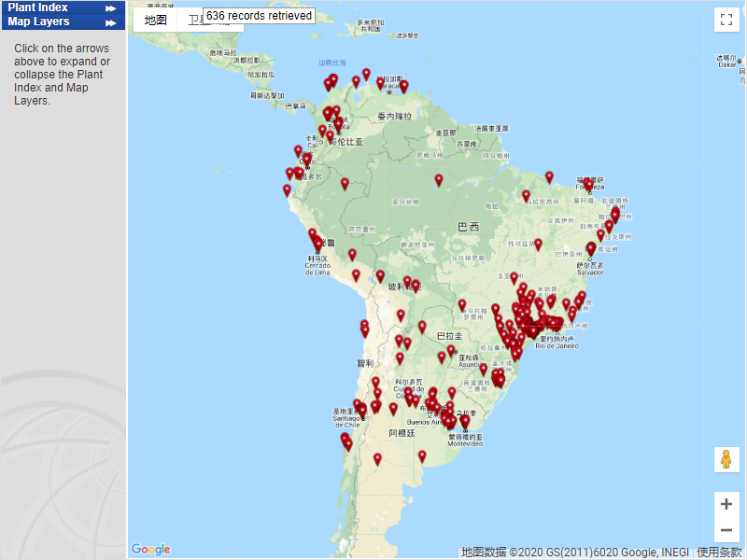Click the 智利 country label
The image size is (747, 560).
click(365, 363)
